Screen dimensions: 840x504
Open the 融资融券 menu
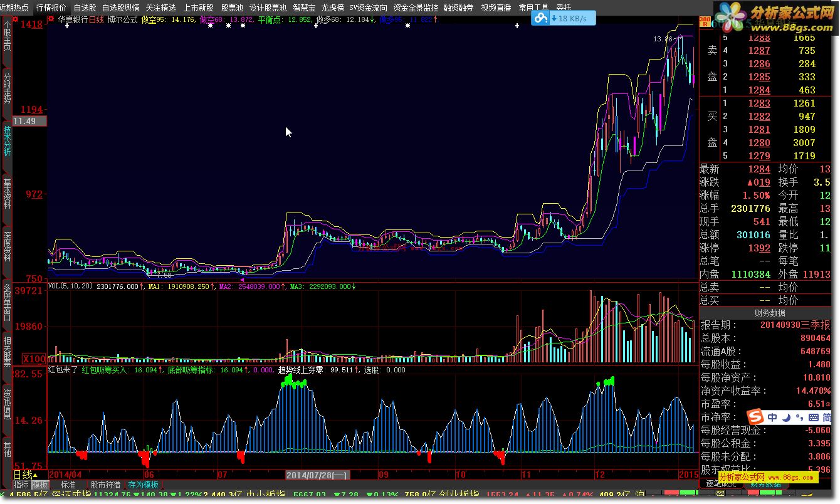click(459, 8)
